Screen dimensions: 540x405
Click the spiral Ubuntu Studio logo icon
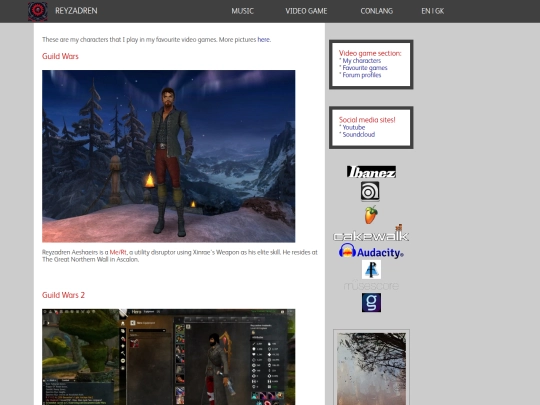370,191
